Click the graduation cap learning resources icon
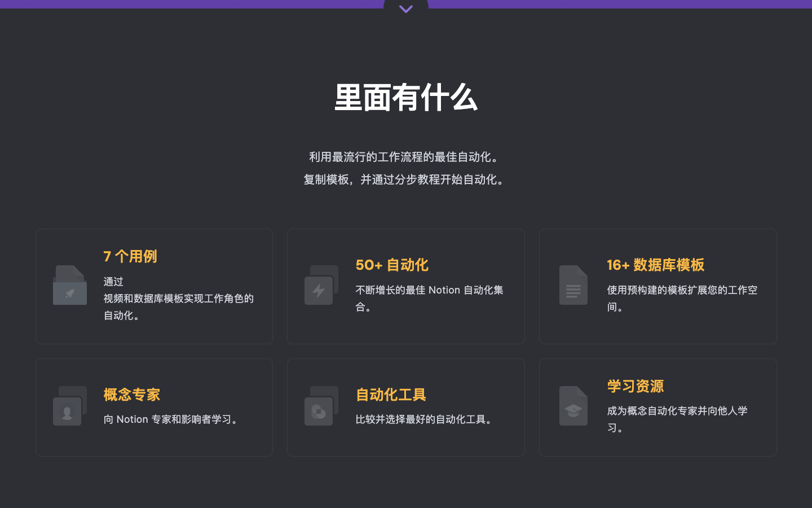 (x=573, y=406)
